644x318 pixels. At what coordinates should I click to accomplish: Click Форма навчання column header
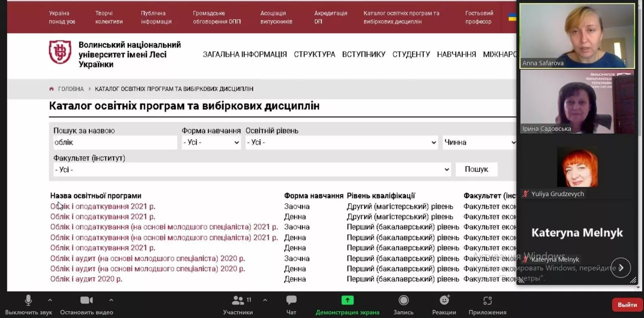click(x=314, y=196)
